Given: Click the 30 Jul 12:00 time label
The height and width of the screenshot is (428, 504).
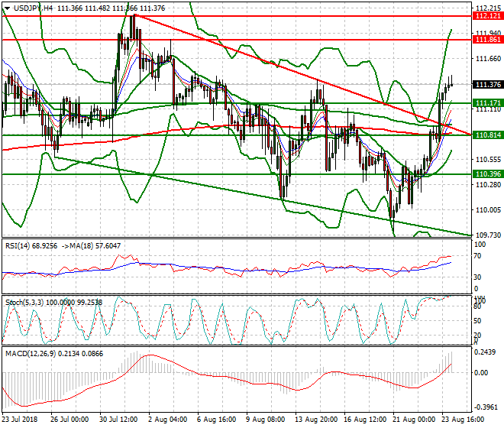Looking at the screenshot, I should 118,420.
